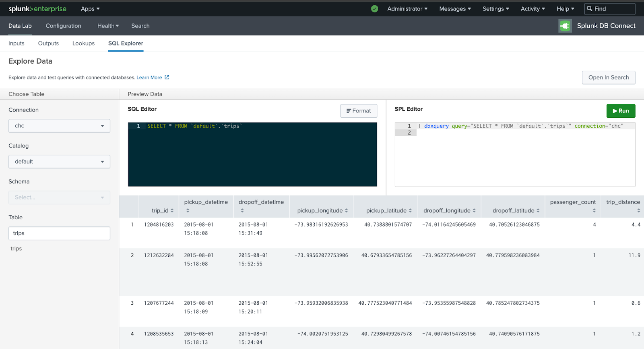
Task: Expand the Apps dropdown menu
Action: (x=90, y=9)
